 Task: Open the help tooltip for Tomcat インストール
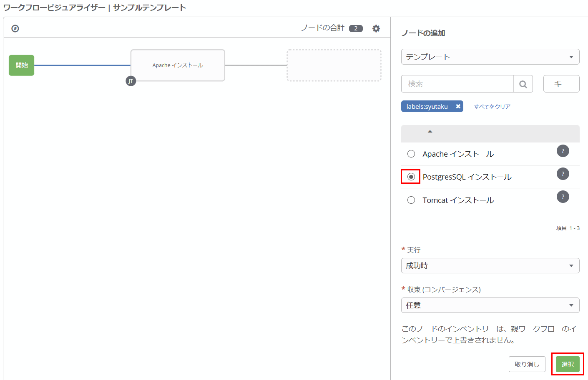click(563, 196)
